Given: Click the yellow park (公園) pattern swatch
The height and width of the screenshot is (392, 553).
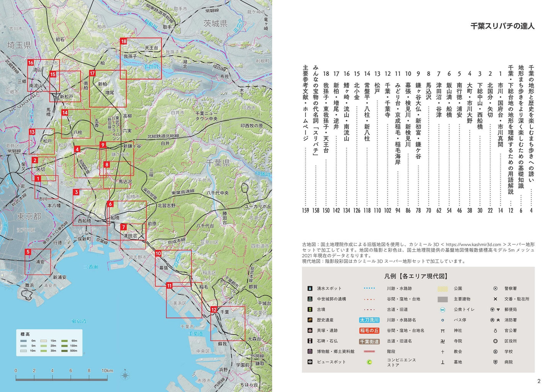Looking at the screenshot, I should (442, 289).
